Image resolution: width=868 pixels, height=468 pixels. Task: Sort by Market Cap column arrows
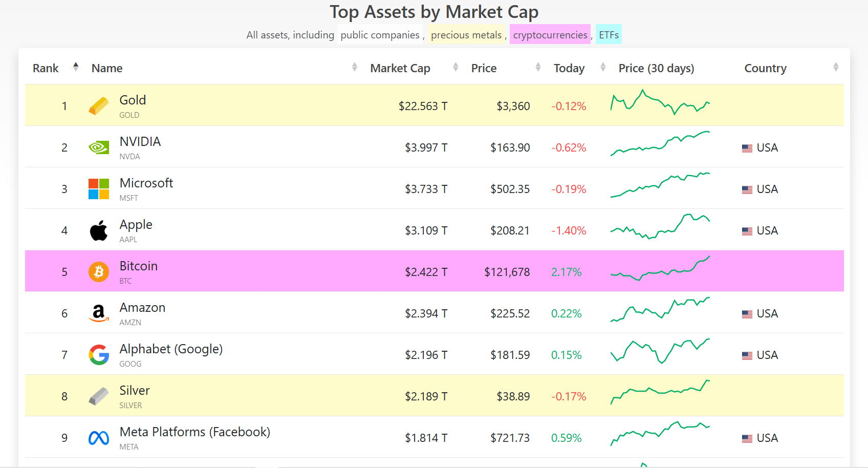click(x=455, y=67)
